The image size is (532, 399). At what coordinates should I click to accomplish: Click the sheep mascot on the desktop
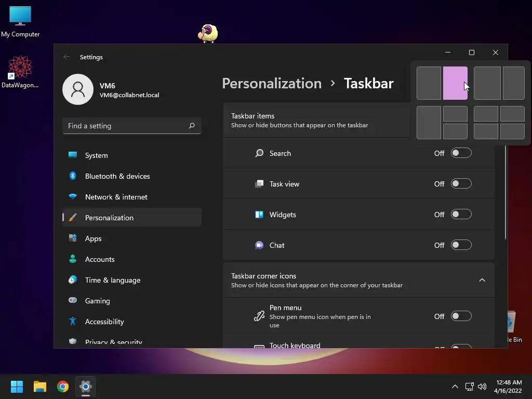point(208,33)
